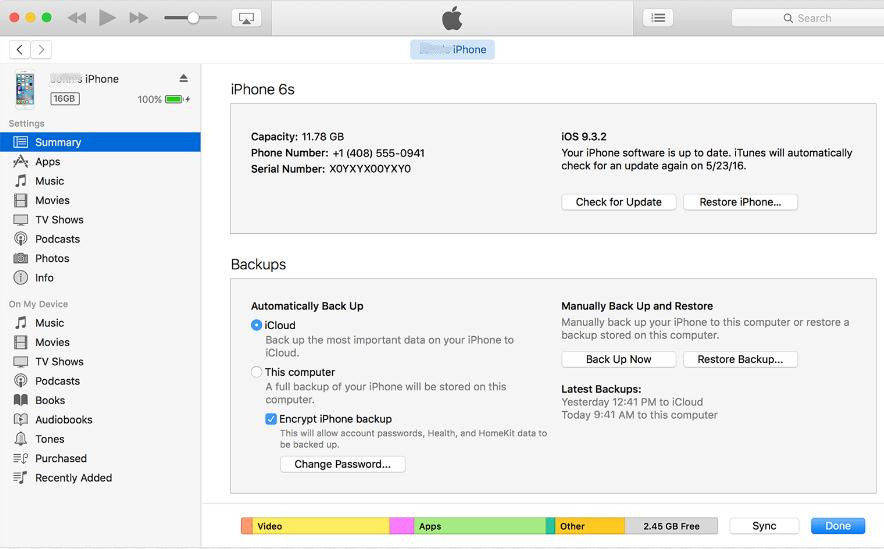Click the rewind playback icon
This screenshot has height=549, width=884.
coord(76,18)
